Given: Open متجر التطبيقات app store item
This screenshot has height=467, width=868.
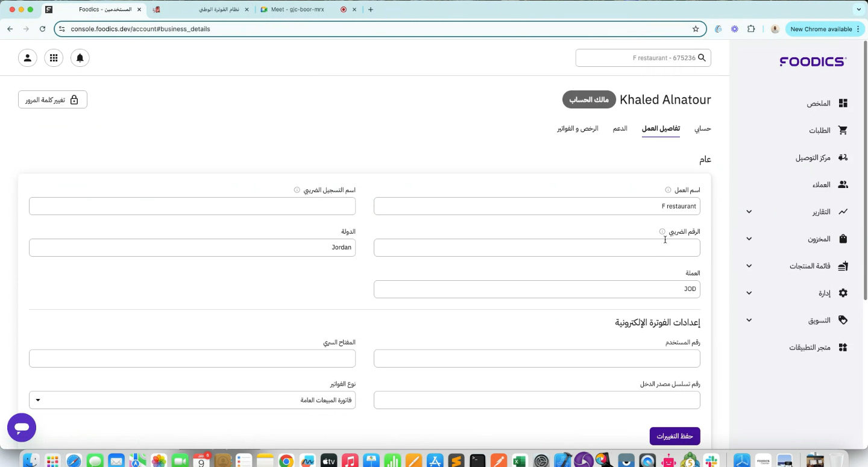Looking at the screenshot, I should 818,348.
